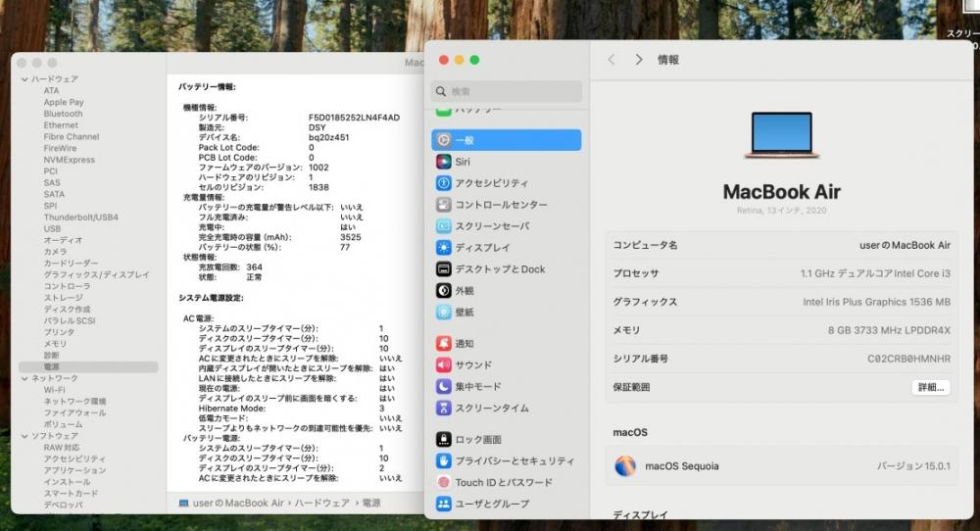Collapse the ソフトウェア tree section

24,436
